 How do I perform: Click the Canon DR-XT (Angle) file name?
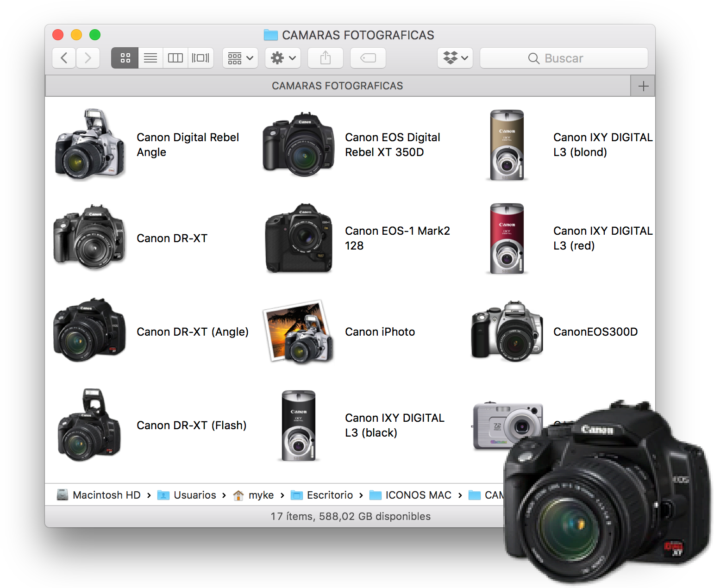tap(193, 332)
